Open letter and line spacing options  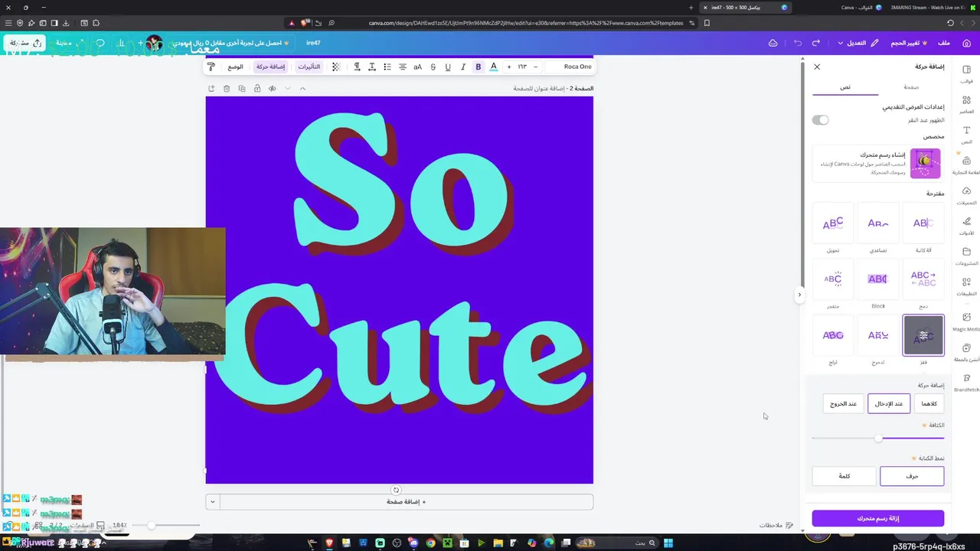[x=372, y=67]
